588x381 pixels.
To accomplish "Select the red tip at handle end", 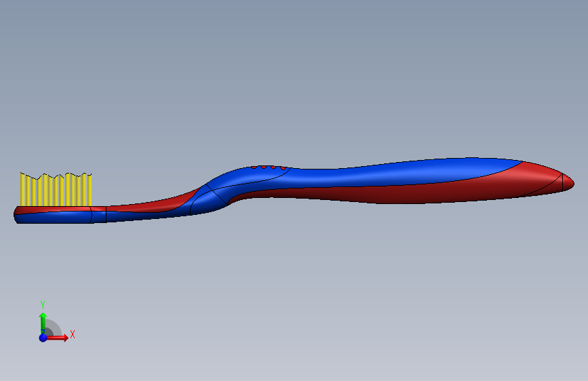I will pyautogui.click(x=568, y=182).
